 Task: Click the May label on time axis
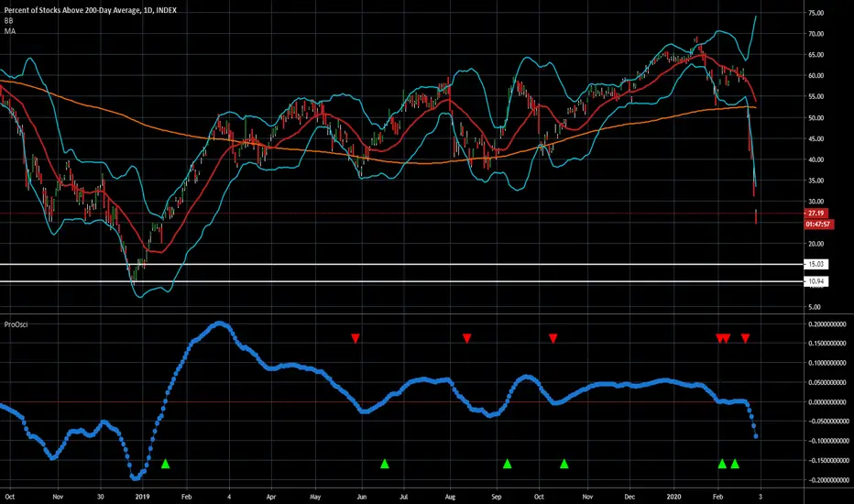tap(315, 497)
